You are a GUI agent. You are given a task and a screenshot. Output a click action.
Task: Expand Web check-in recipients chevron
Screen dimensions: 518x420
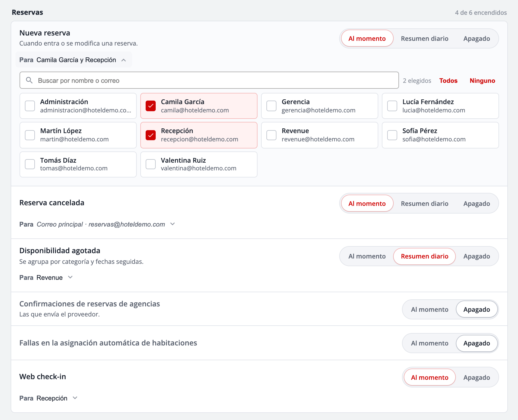coord(75,398)
